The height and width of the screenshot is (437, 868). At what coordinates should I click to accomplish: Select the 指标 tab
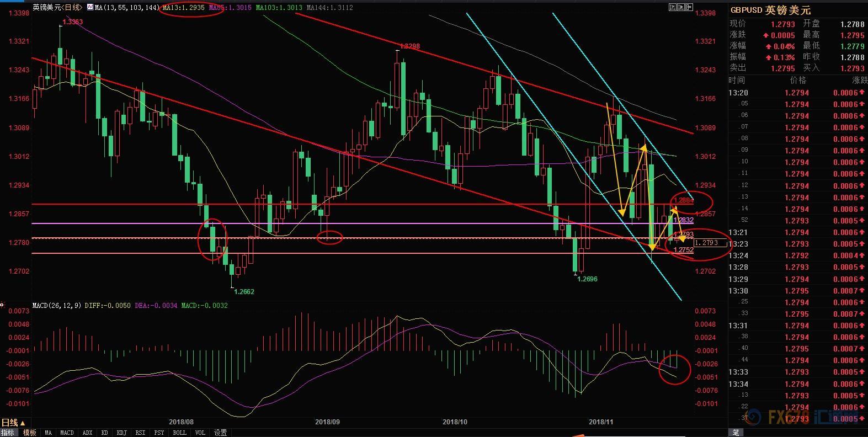tap(8, 433)
